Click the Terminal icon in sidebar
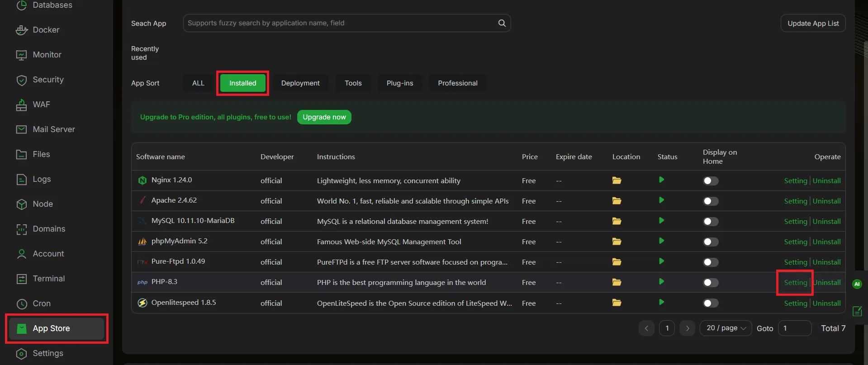The width and height of the screenshot is (868, 365). click(x=21, y=279)
